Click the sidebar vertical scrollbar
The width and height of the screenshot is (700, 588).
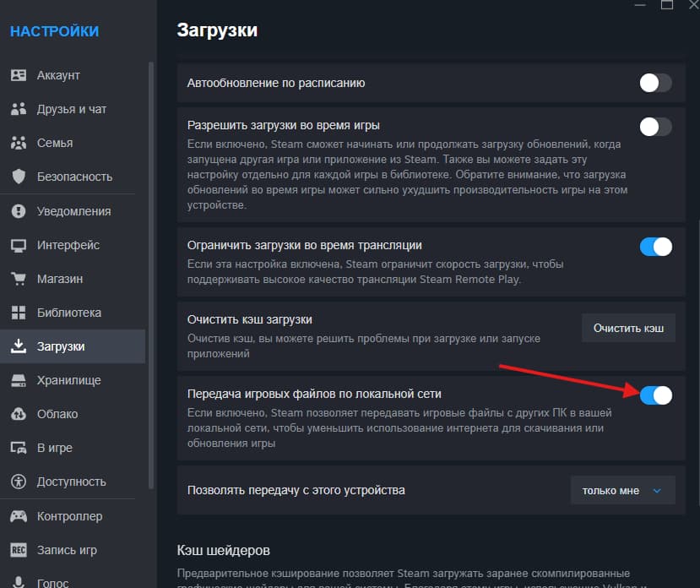tap(151, 275)
